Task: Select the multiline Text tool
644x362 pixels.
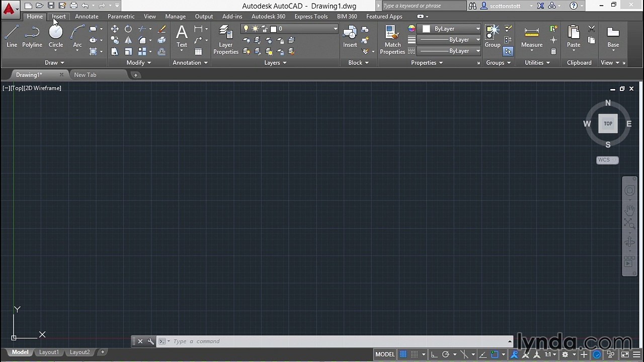Action: (182, 37)
